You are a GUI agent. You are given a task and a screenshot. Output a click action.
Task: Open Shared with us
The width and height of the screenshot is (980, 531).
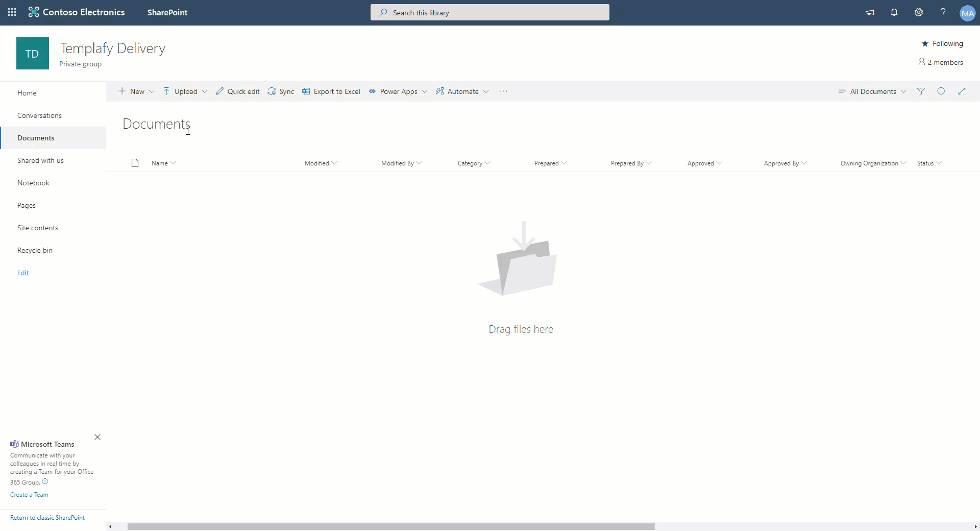coord(53,160)
